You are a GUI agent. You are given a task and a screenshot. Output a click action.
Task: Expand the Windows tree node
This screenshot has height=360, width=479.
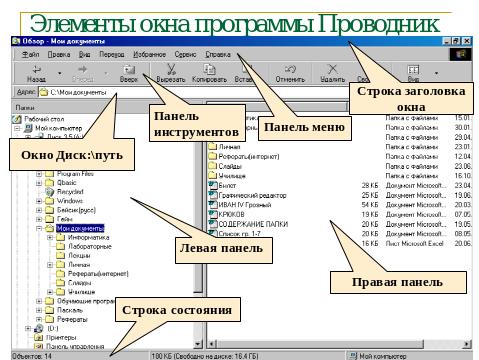click(x=39, y=201)
